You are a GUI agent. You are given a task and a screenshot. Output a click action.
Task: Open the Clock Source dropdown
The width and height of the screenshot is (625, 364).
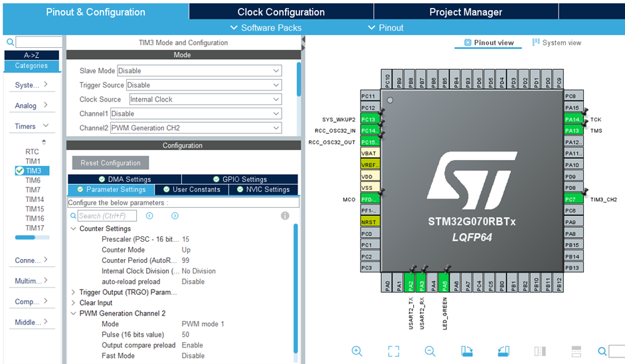point(205,99)
